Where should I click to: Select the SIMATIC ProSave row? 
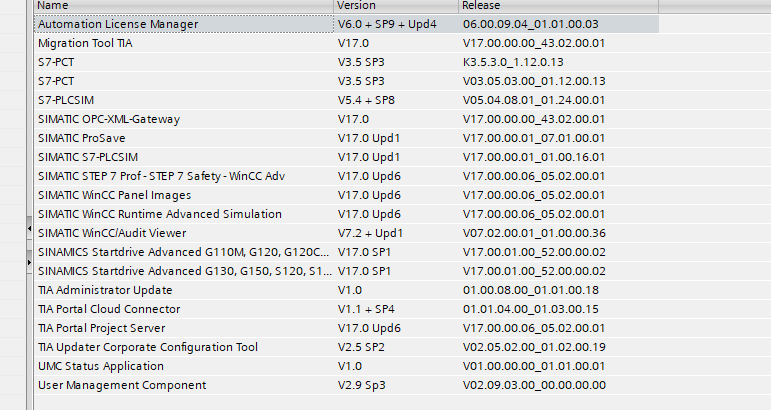coord(82,138)
